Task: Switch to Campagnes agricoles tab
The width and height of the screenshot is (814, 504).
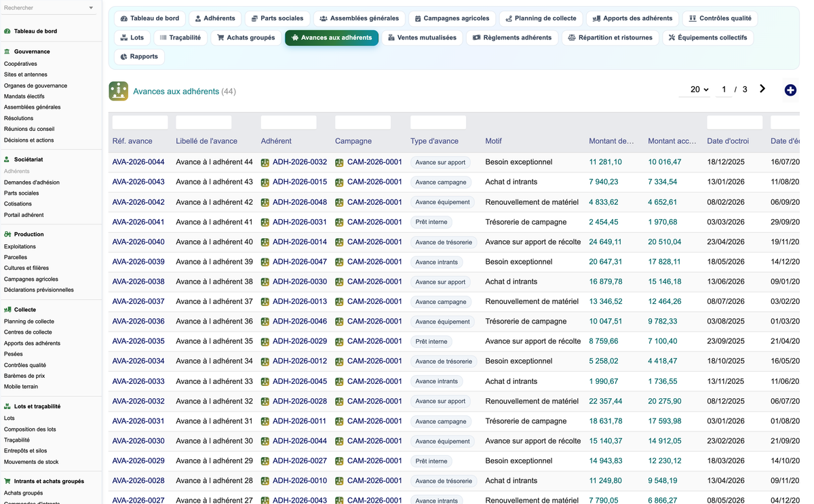Action: 452,18
